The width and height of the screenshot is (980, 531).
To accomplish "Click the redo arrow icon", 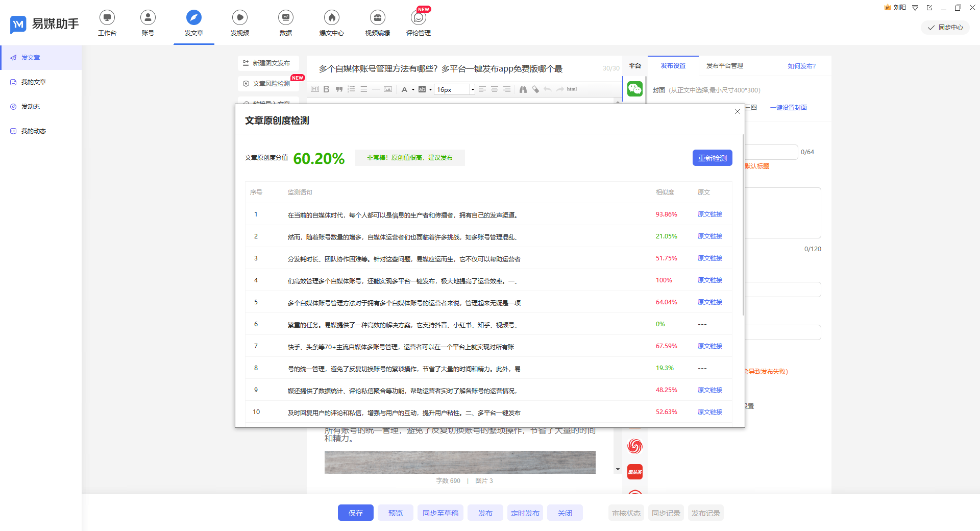I will (560, 89).
